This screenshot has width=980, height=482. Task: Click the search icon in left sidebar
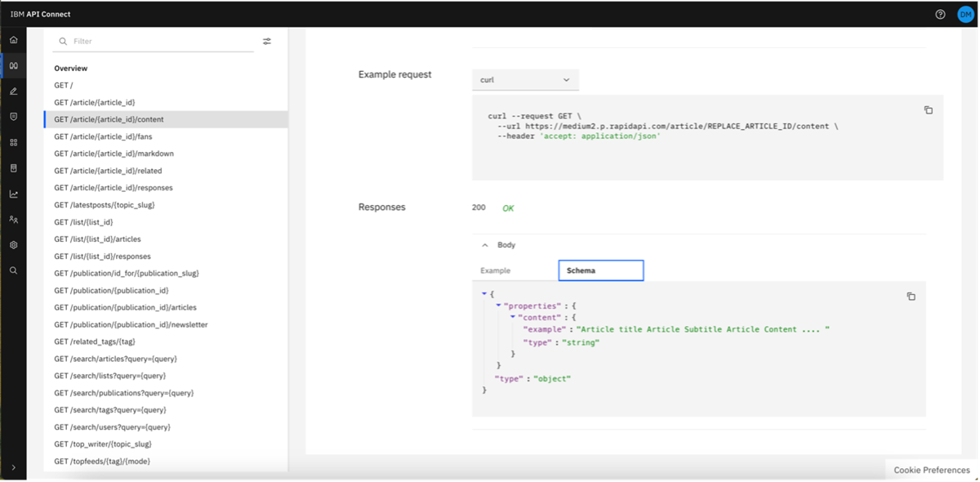pos(13,270)
